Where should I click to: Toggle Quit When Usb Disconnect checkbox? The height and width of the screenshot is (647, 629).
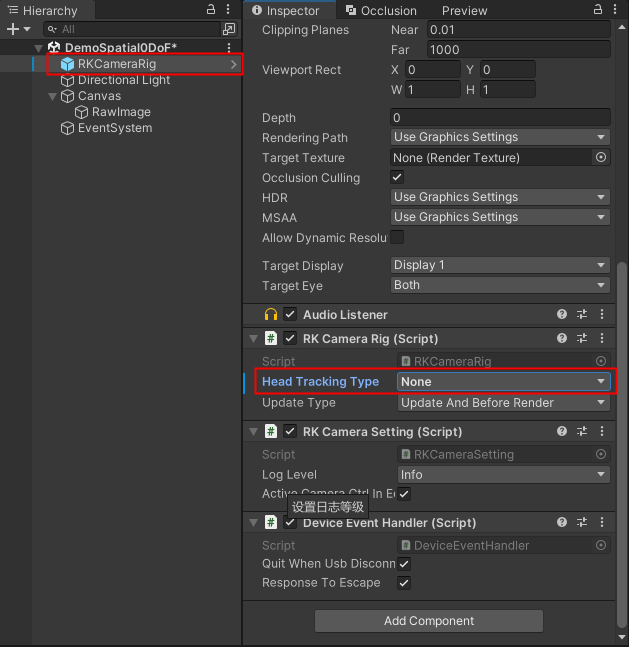pyautogui.click(x=404, y=564)
